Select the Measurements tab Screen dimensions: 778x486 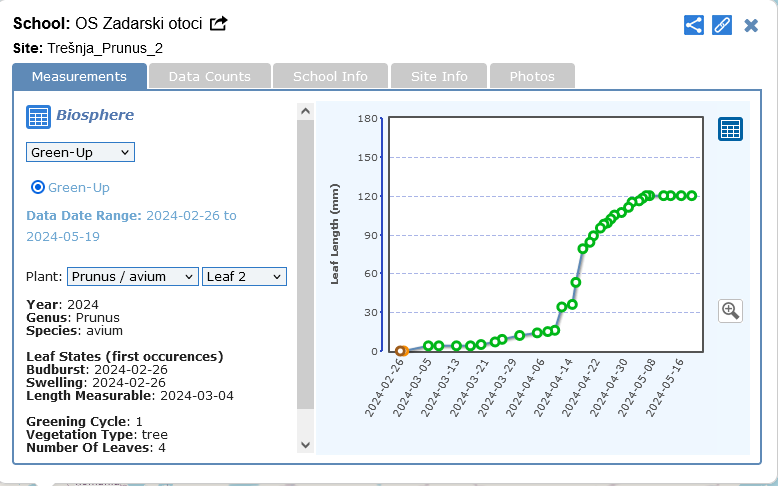[79, 76]
